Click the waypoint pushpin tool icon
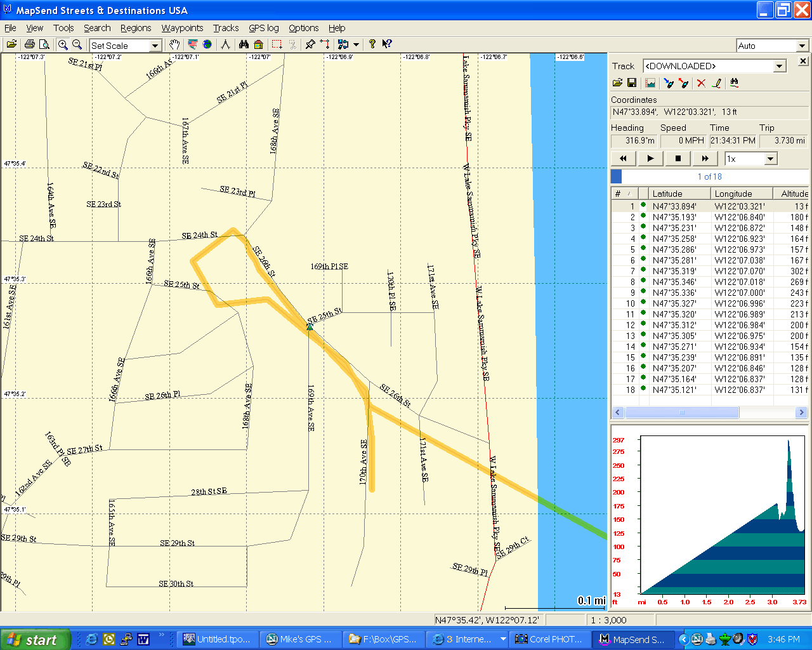The height and width of the screenshot is (650, 812). (x=310, y=44)
